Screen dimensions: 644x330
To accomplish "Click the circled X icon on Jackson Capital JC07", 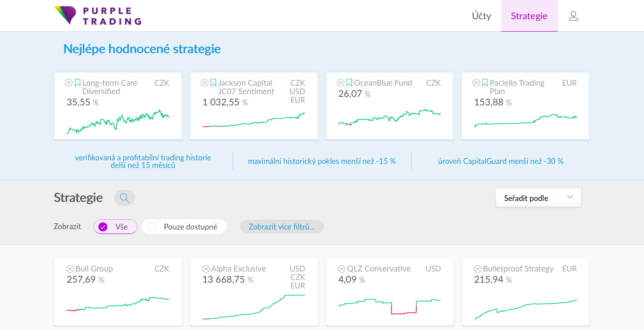I will click(x=204, y=83).
